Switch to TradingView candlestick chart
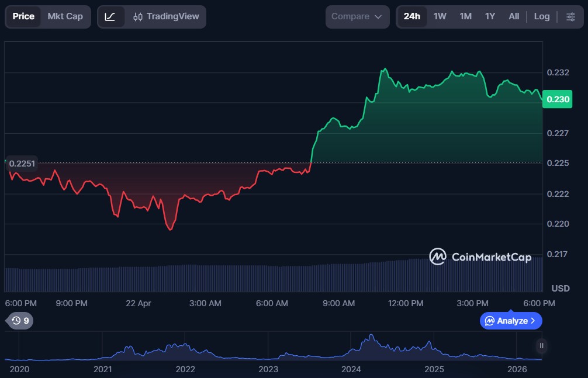This screenshot has width=588, height=378. pyautogui.click(x=166, y=16)
